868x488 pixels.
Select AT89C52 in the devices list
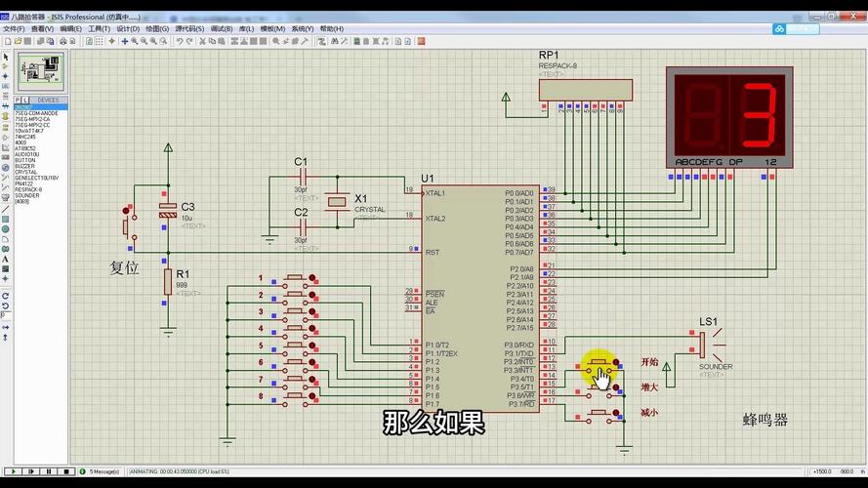click(x=26, y=148)
